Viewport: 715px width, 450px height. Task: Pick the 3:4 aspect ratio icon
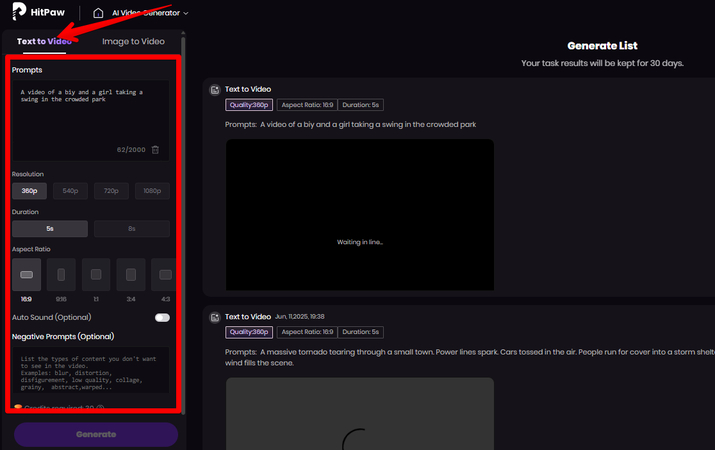pos(131,274)
